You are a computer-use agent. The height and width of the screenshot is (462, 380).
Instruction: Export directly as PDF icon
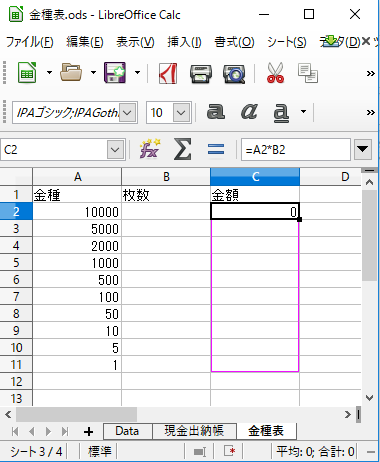[x=168, y=73]
